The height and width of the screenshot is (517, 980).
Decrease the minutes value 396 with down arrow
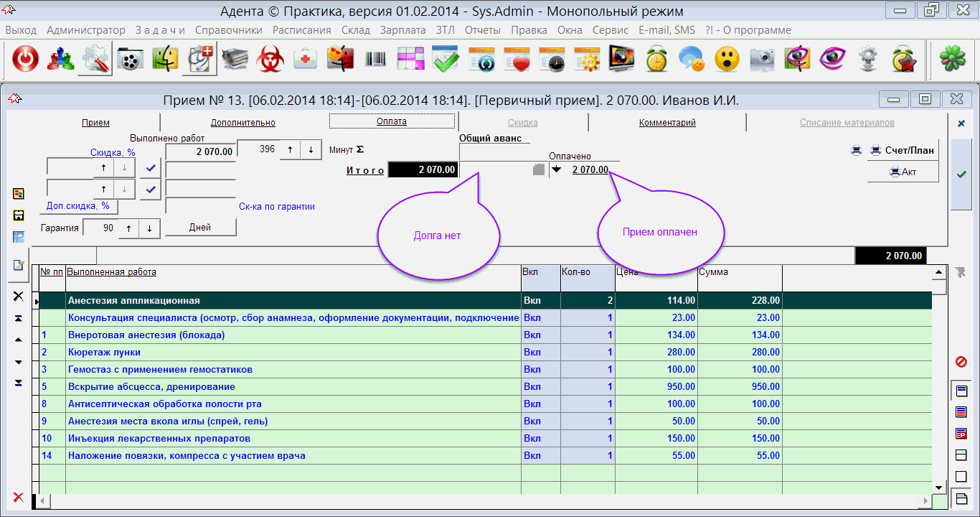point(311,149)
